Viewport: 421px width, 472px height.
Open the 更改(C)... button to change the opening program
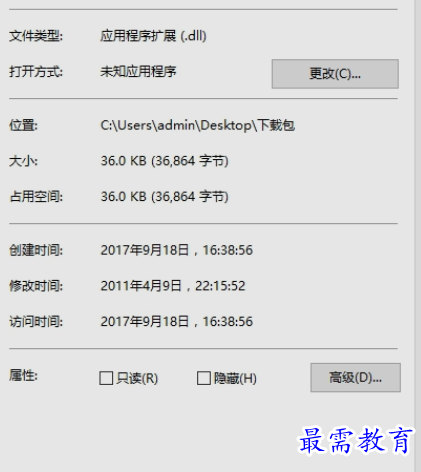pos(335,74)
